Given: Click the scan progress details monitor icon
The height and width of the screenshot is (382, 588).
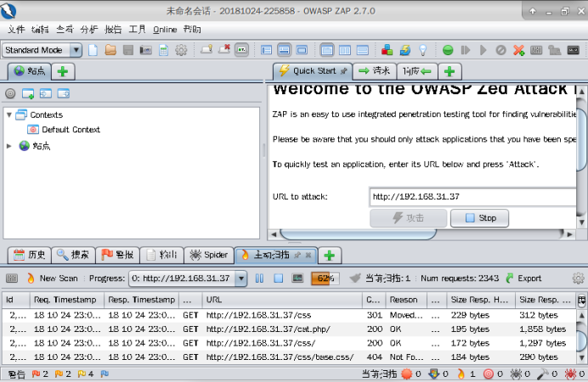Looking at the screenshot, I should point(297,278).
